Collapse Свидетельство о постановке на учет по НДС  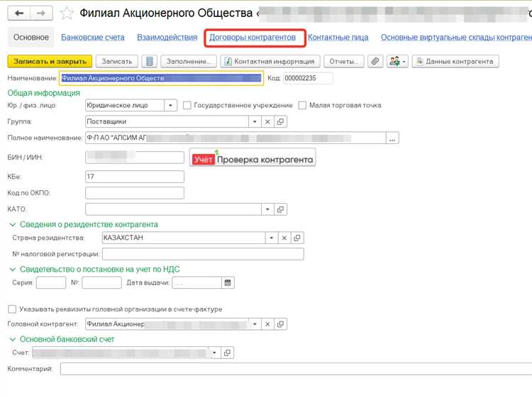tap(13, 270)
